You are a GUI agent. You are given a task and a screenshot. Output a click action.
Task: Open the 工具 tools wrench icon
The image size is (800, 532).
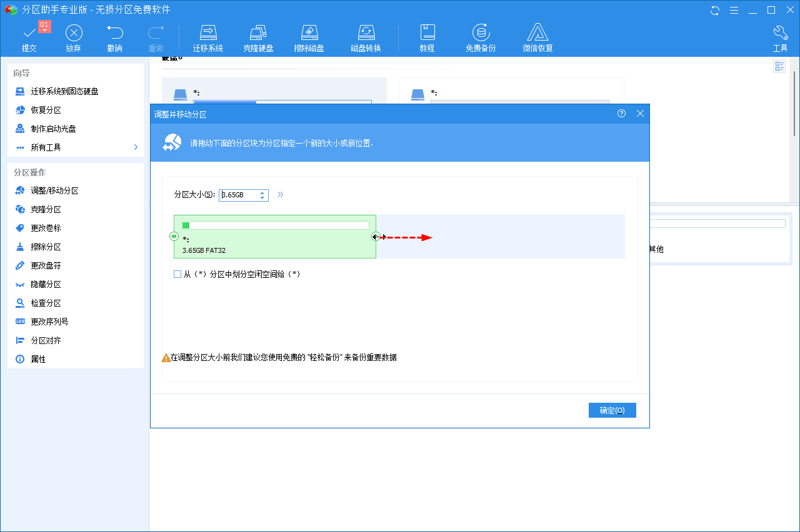click(x=780, y=38)
